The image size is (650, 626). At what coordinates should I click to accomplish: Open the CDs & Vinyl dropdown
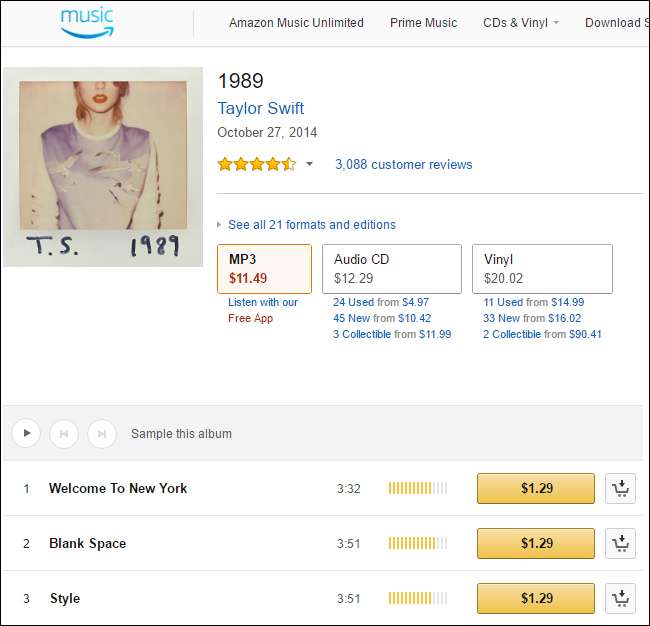click(x=520, y=23)
